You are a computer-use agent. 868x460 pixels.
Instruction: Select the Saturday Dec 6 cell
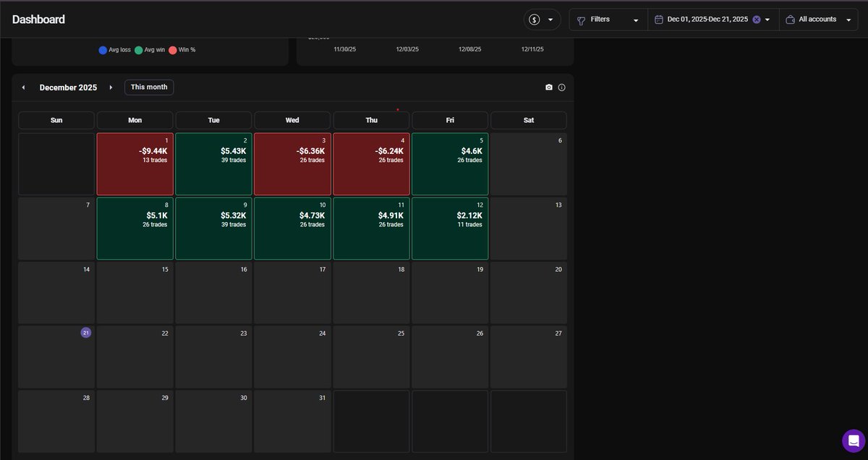coord(529,164)
